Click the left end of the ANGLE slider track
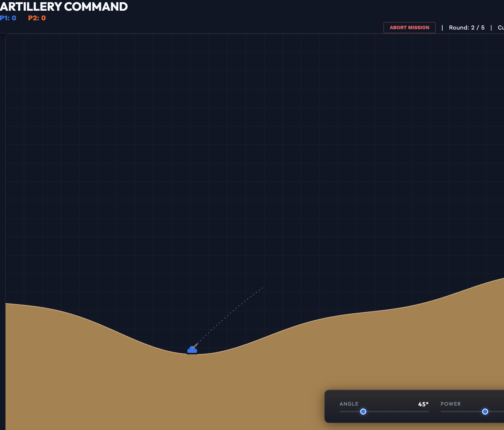 pos(341,412)
